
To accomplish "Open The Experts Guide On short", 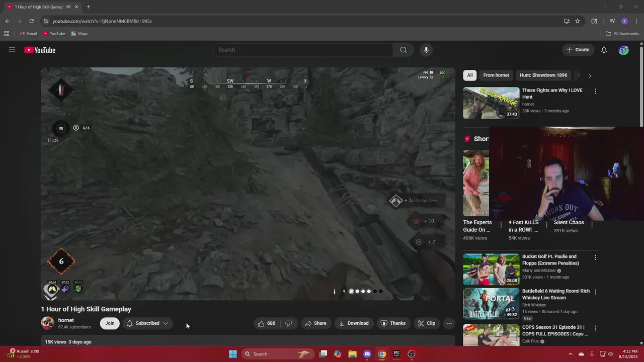I will coord(476,183).
